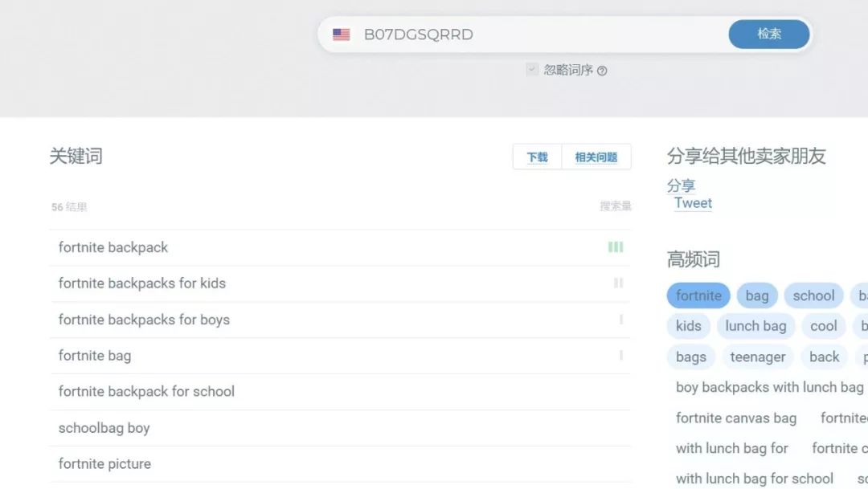868x489 pixels.
Task: Click the ASIN search input field
Action: coord(538,35)
